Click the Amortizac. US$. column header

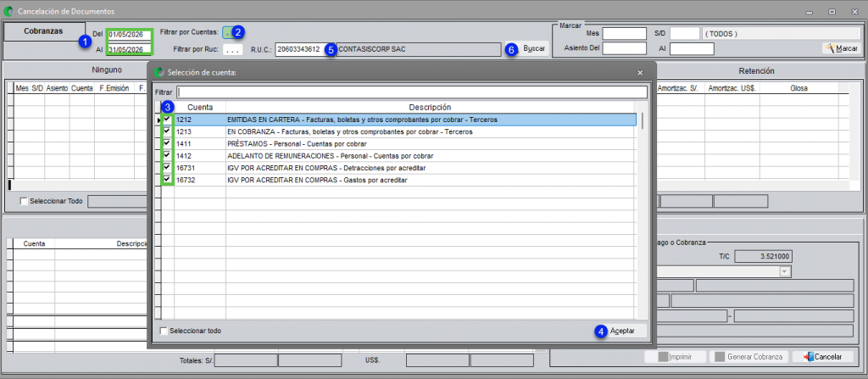tap(732, 88)
